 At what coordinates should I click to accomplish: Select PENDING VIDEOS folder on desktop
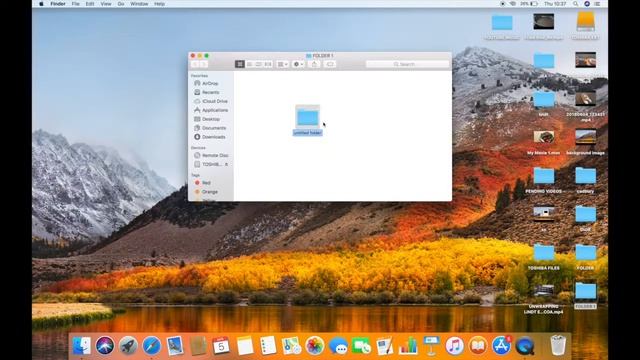(544, 176)
